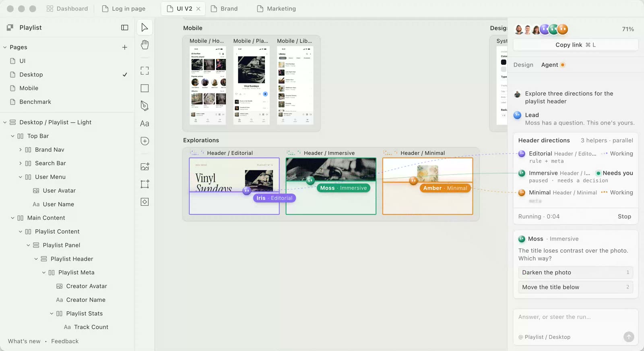The image size is (644, 351).
Task: Open the Agent panel tab
Action: (553, 65)
